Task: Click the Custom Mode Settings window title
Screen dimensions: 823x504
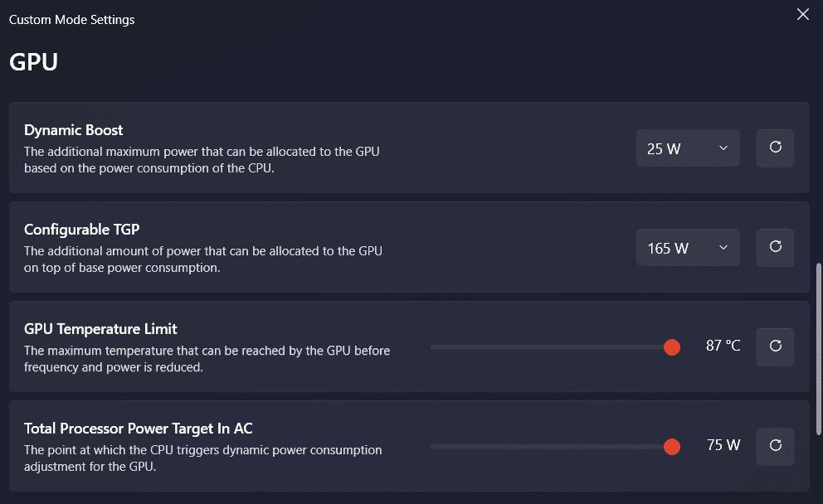Action: (x=71, y=19)
